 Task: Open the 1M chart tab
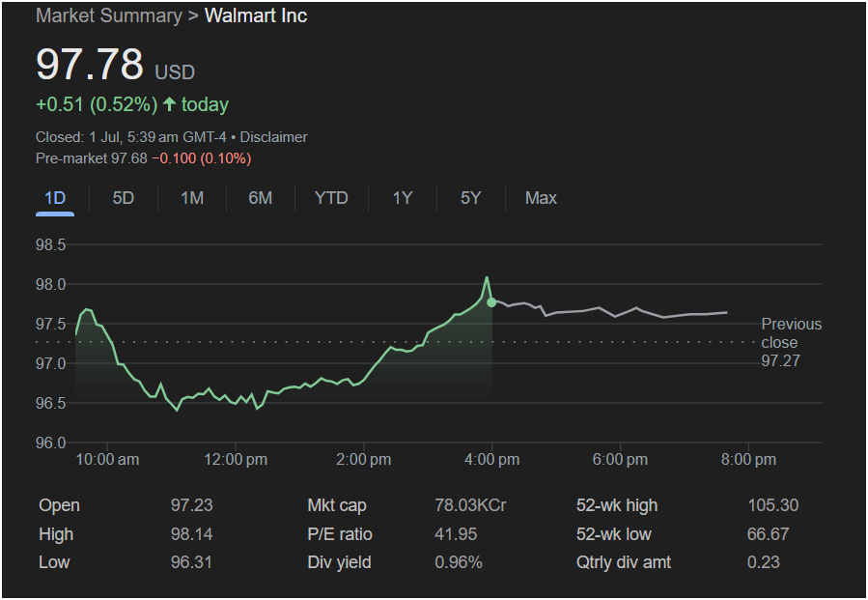192,198
